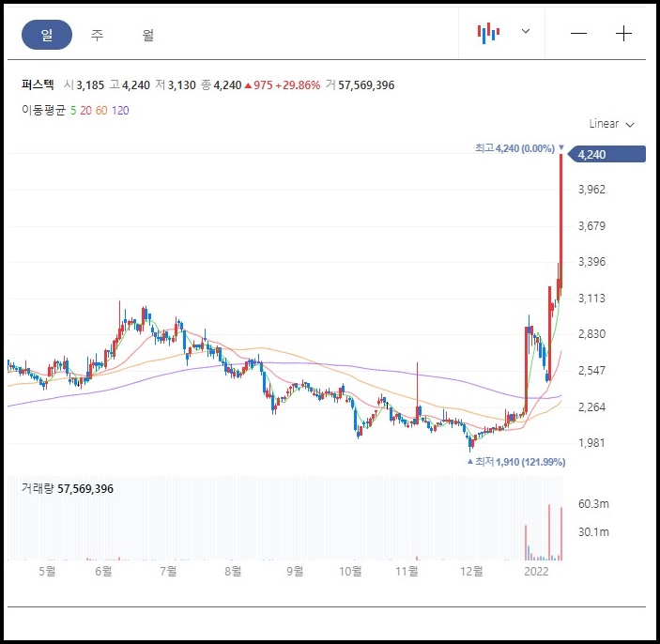Screen dimensions: 660x644
Task: Click the 9월 date axis label
Action: click(295, 571)
